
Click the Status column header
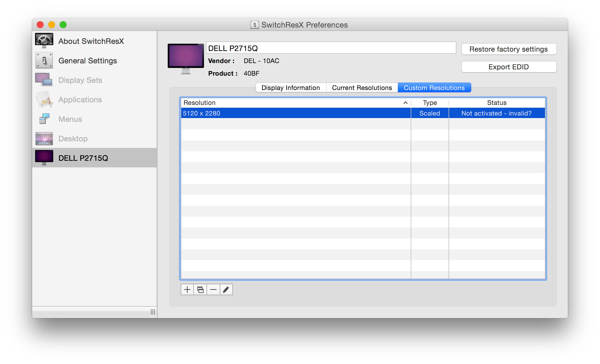pyautogui.click(x=497, y=103)
